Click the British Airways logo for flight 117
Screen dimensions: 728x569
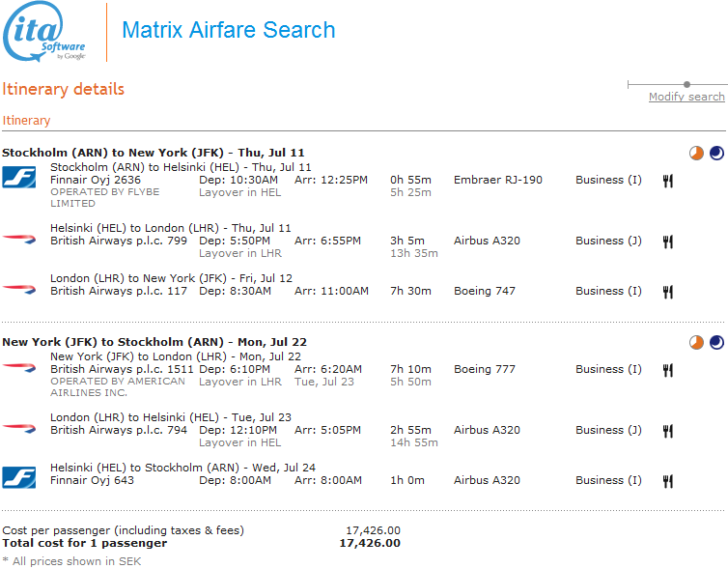pyautogui.click(x=19, y=286)
